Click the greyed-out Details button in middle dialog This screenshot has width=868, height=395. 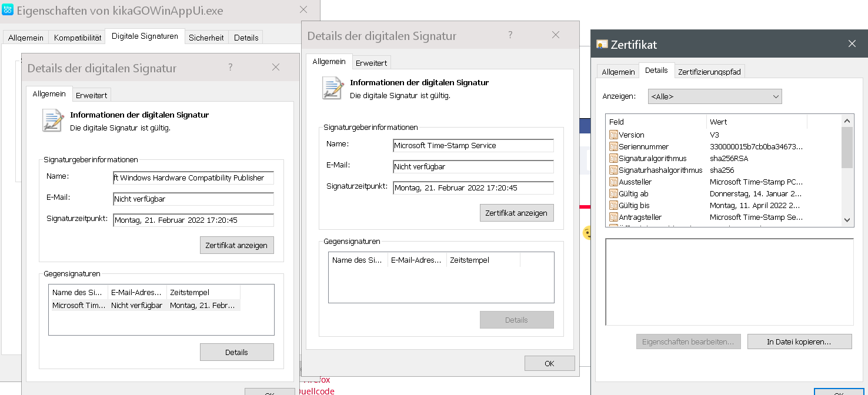tap(516, 320)
